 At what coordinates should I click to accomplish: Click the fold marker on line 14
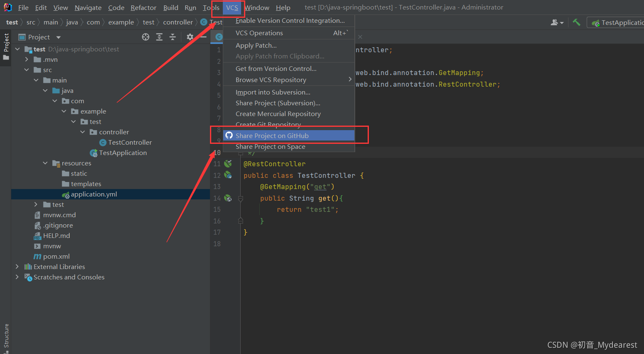coord(241,199)
